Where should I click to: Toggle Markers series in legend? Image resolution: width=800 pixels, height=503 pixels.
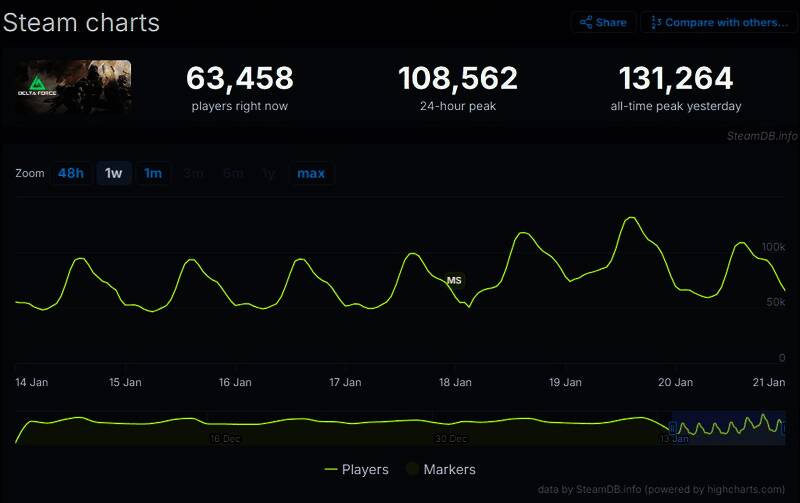(440, 469)
